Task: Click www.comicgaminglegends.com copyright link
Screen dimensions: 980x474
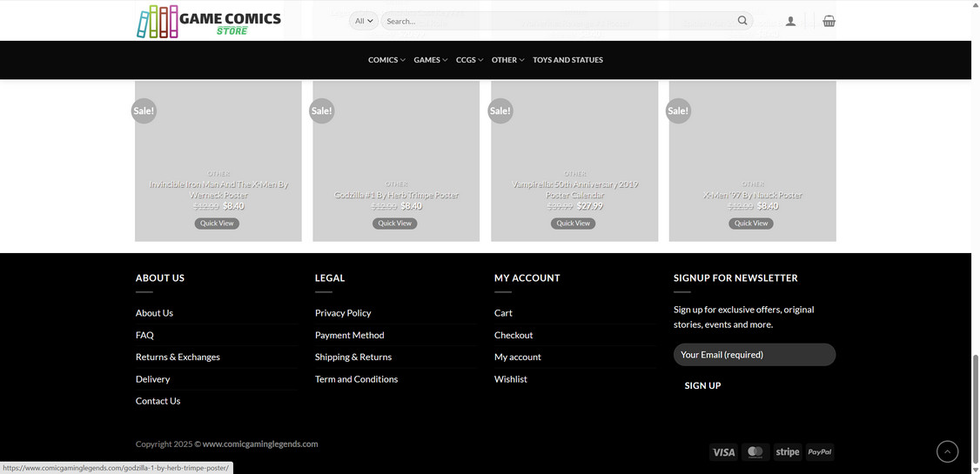Action: click(x=260, y=444)
